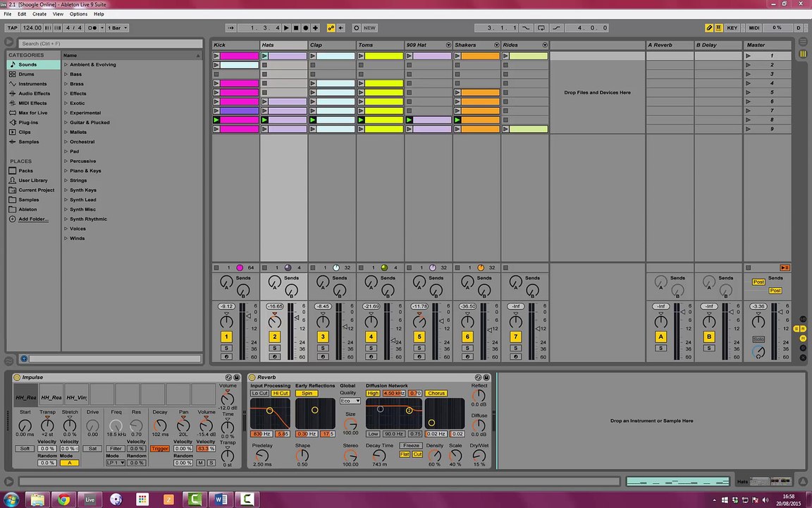
Task: Open the Create menu
Action: pyautogui.click(x=39, y=14)
